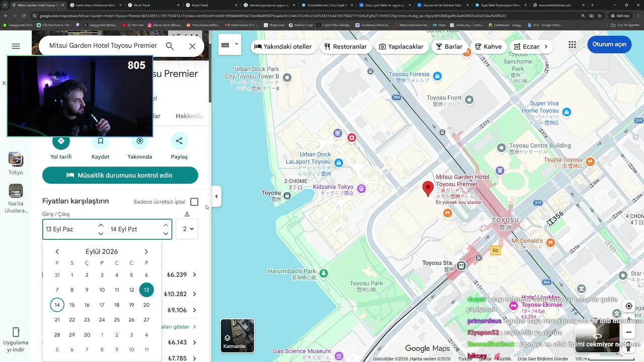Image resolution: width=644 pixels, height=362 pixels.
Task: Filter map by Yakındaki oteller
Action: click(283, 47)
